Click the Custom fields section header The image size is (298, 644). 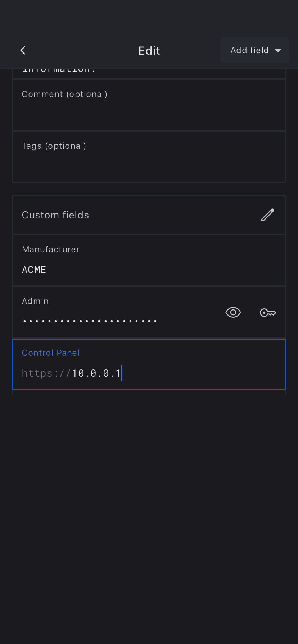55,215
